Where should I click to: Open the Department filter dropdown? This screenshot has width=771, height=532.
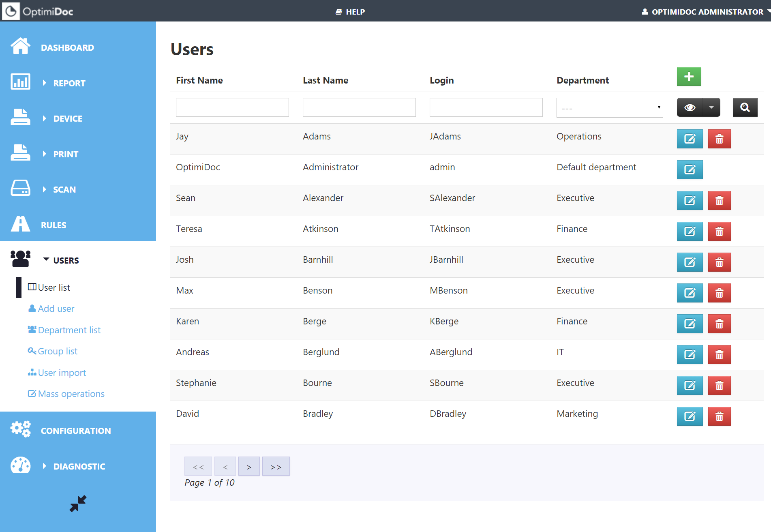[x=609, y=108]
